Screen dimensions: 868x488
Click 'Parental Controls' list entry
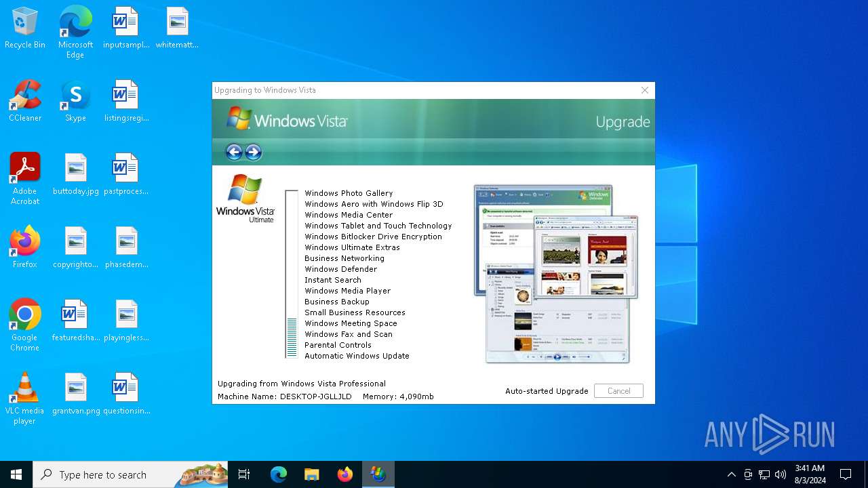338,345
